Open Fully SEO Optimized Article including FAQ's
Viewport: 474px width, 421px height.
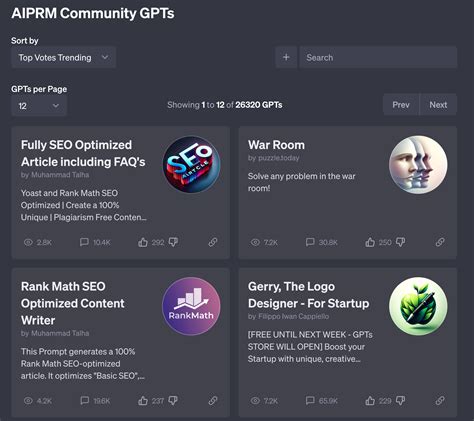pyautogui.click(x=83, y=153)
